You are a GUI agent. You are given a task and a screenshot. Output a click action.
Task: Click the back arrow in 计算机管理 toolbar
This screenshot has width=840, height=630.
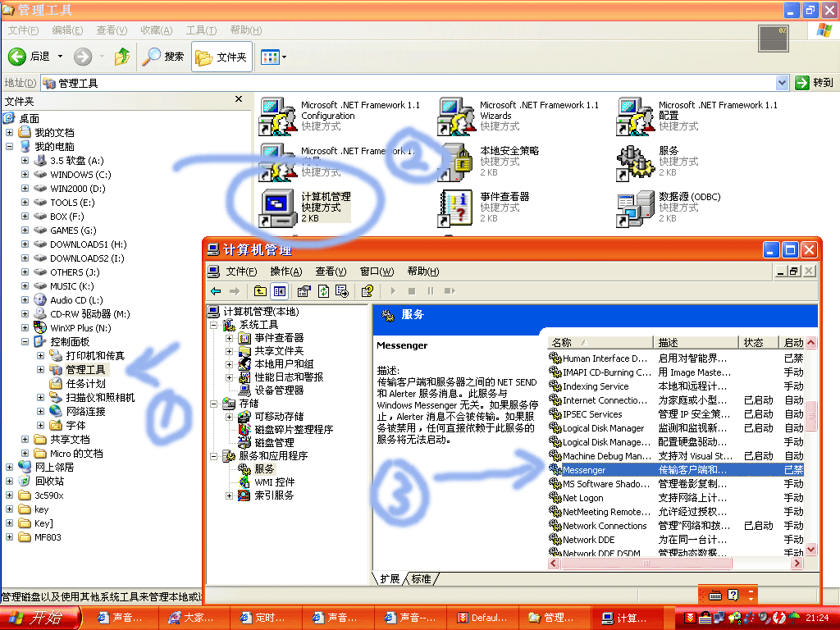216,291
